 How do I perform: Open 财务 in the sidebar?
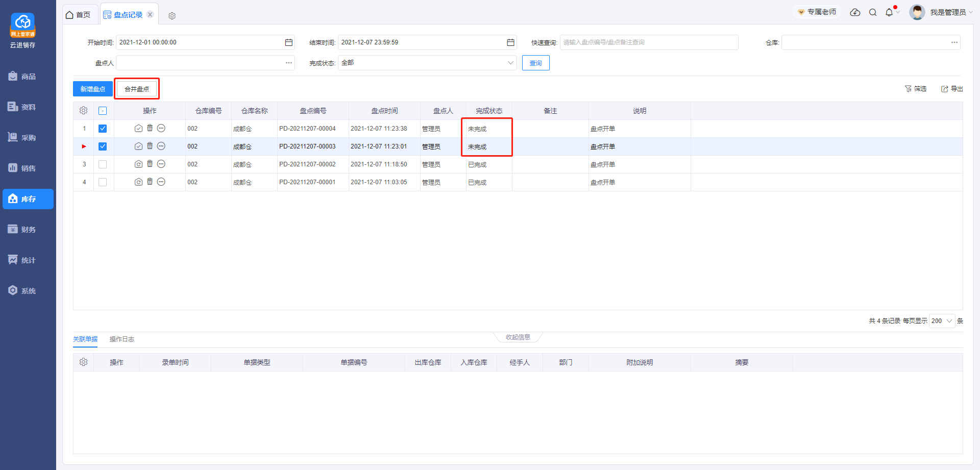(x=28, y=230)
